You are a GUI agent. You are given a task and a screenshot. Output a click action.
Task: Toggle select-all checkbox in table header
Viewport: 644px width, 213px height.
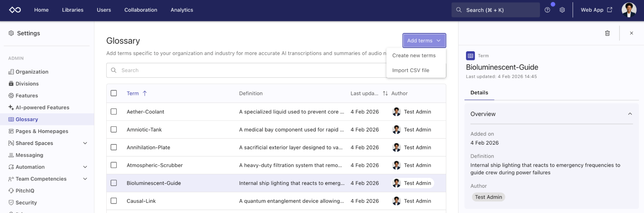pos(114,93)
